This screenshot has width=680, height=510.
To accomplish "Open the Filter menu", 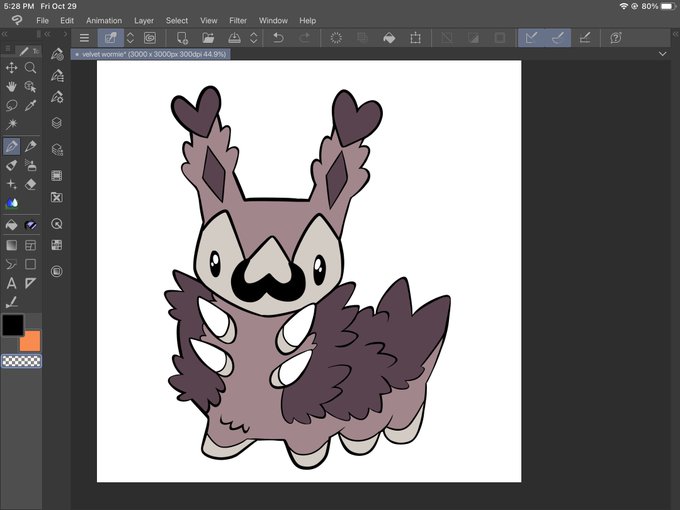I will point(238,20).
